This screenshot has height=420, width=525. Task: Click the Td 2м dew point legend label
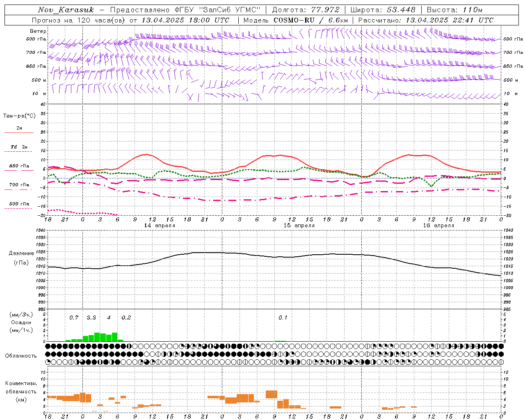[19, 147]
